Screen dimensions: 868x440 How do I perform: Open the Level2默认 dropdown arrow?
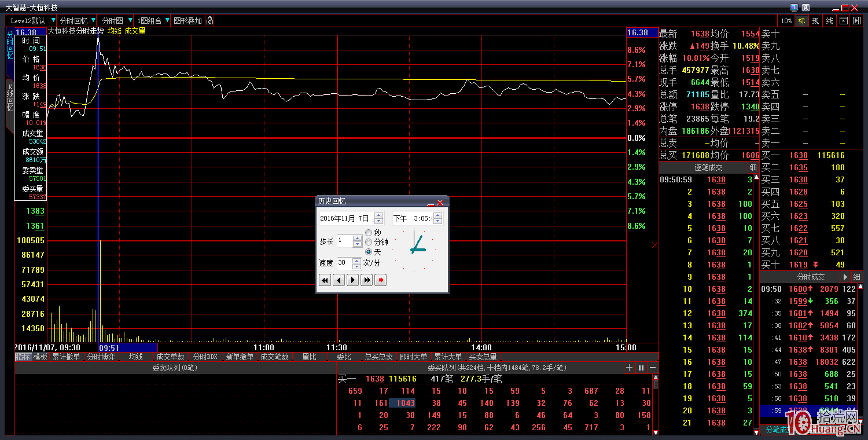[53, 21]
